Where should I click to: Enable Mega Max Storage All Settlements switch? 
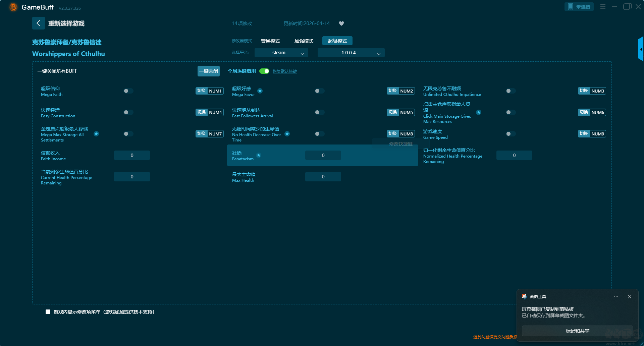tap(128, 134)
